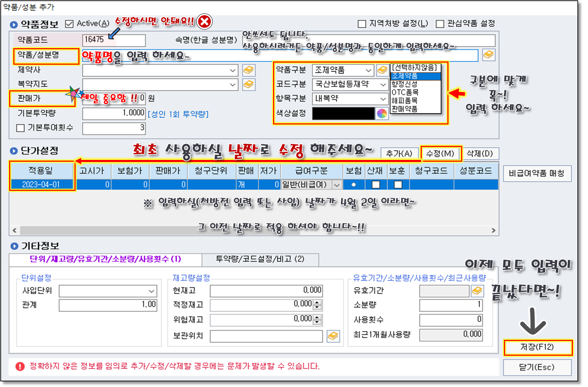Click the warning icon in bottom notice

coord(20,367)
